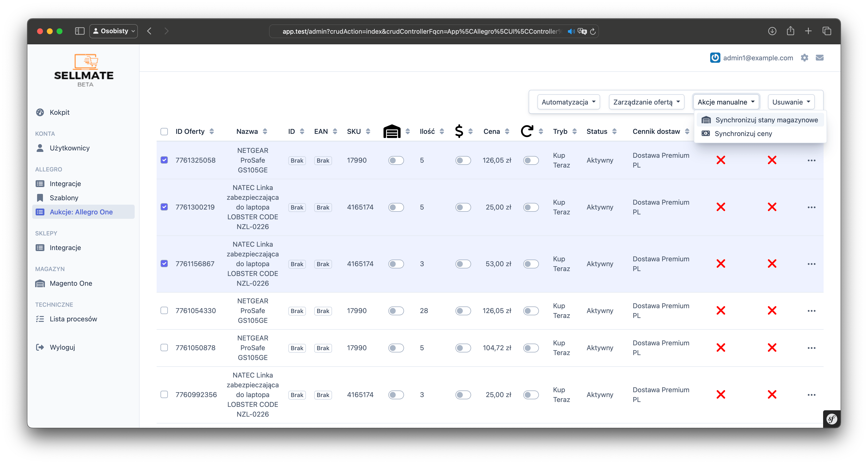Sort by Nazwa column

tap(252, 131)
